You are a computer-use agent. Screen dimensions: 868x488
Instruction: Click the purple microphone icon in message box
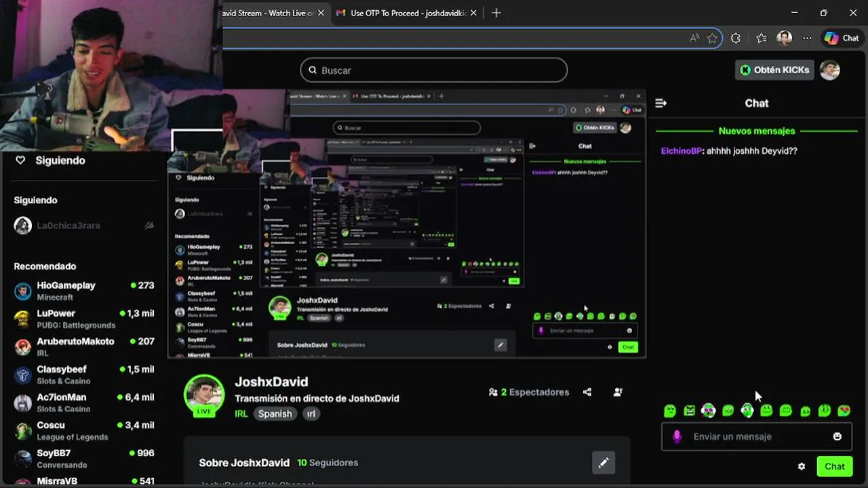pyautogui.click(x=676, y=436)
